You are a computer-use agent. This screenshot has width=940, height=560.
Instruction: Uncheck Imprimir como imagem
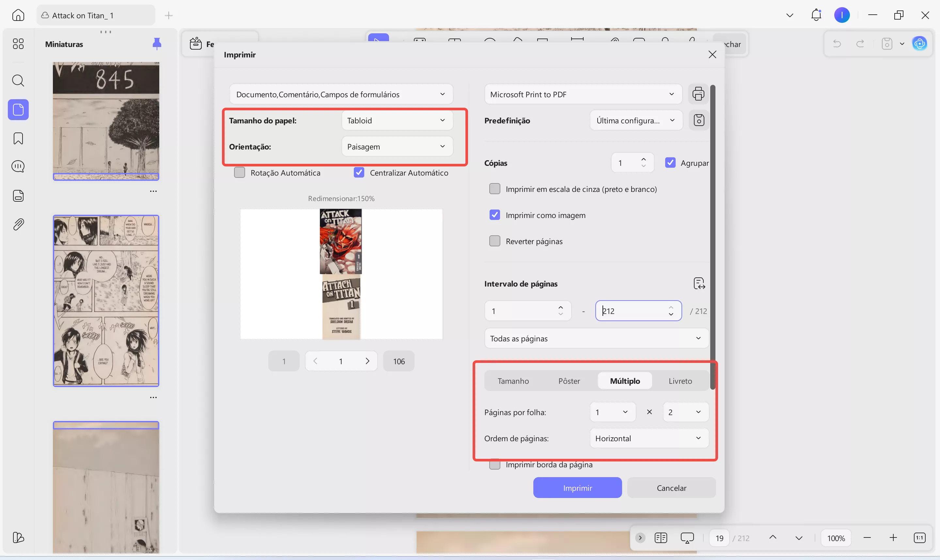click(x=494, y=215)
